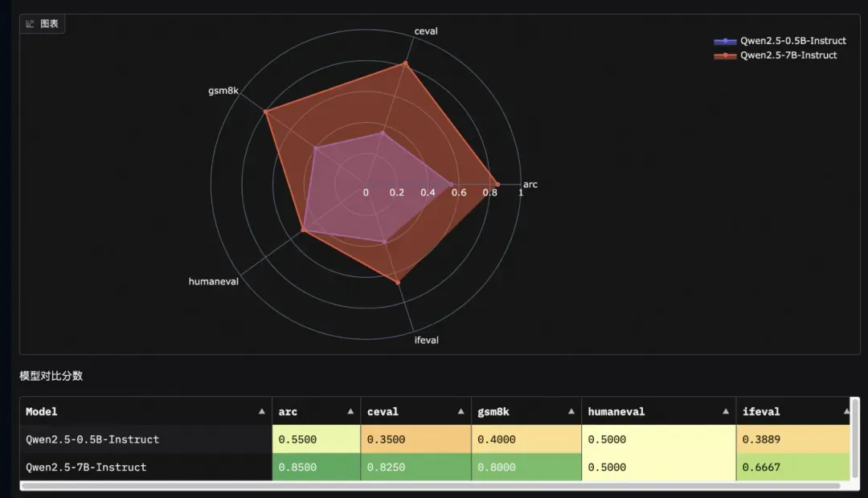868x498 pixels.
Task: Click the 7B model's ifeval data point
Action: [x=398, y=283]
